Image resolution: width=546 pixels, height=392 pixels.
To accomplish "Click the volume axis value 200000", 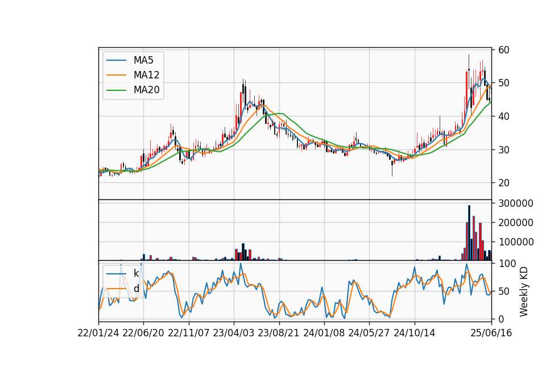I will click(x=516, y=223).
